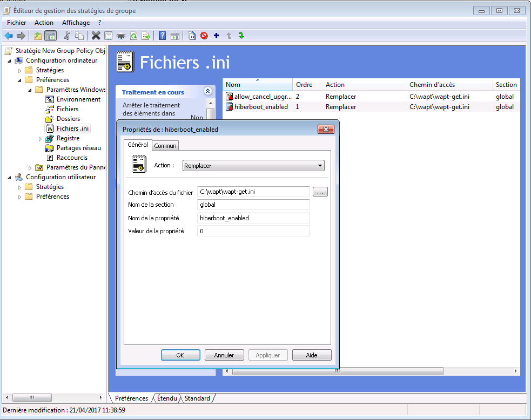Select Registre icon in the tree
This screenshot has width=531, height=420.
click(50, 138)
